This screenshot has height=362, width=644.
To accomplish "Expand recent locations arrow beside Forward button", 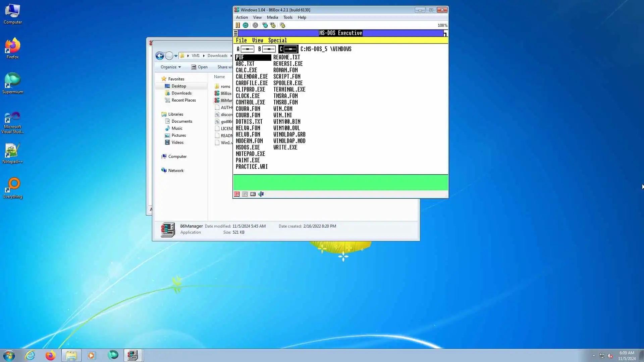I will pos(176,56).
